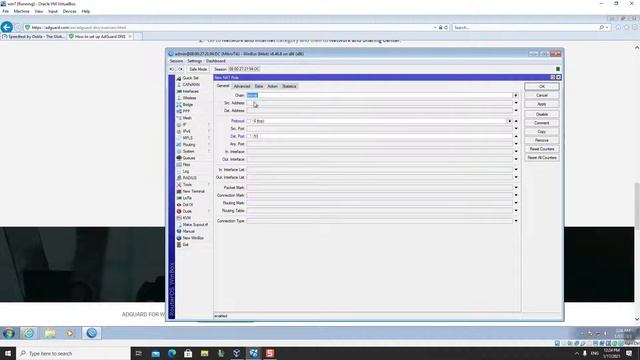Open the VirtualBox Devices menu
The height and width of the screenshot is (360, 640).
69,11
